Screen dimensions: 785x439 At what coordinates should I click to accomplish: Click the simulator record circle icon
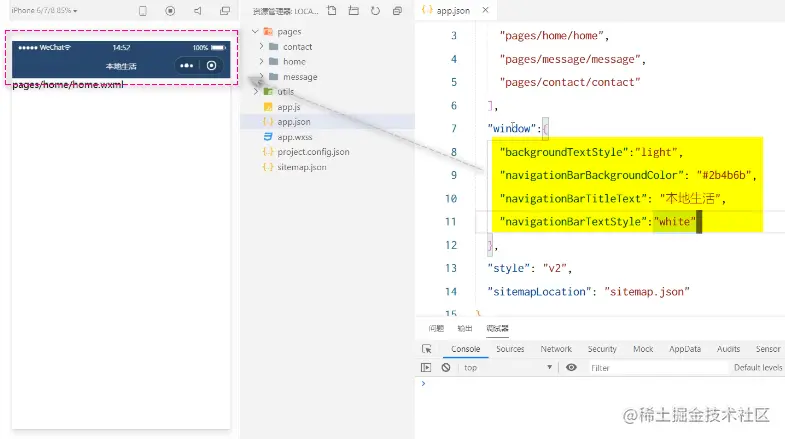tap(170, 11)
